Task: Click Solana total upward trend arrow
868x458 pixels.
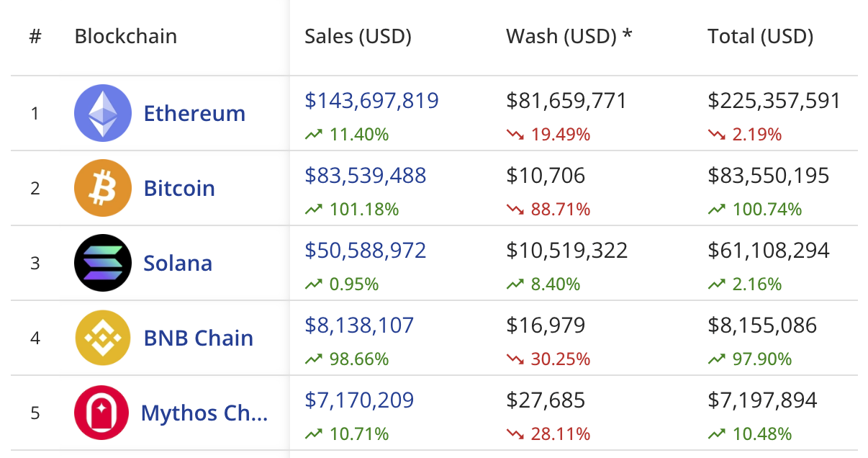Action: click(x=716, y=284)
